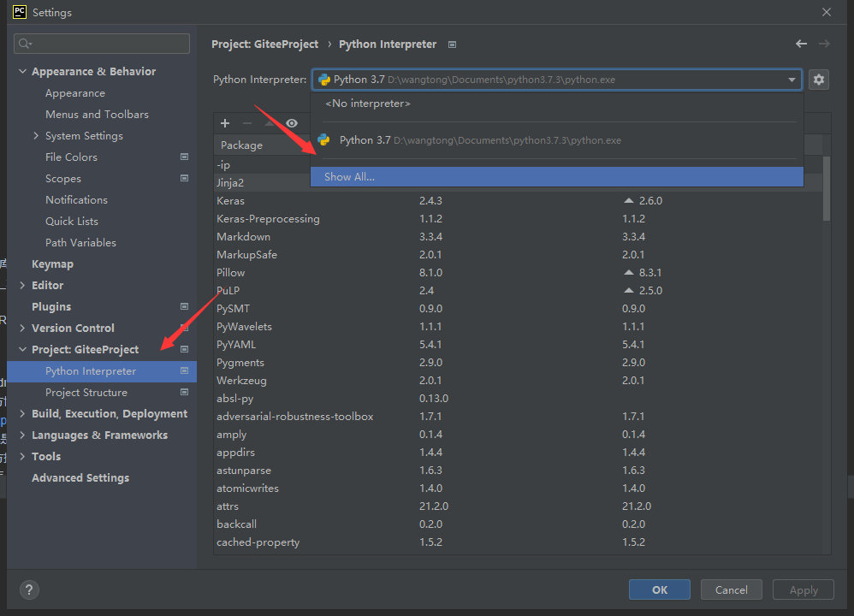Click the Apply button
The width and height of the screenshot is (854, 616).
(x=804, y=589)
